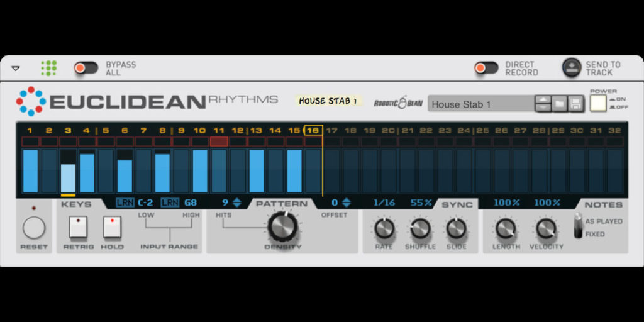The width and height of the screenshot is (644, 322).
Task: Click the Velocity knob
Action: pyautogui.click(x=546, y=228)
